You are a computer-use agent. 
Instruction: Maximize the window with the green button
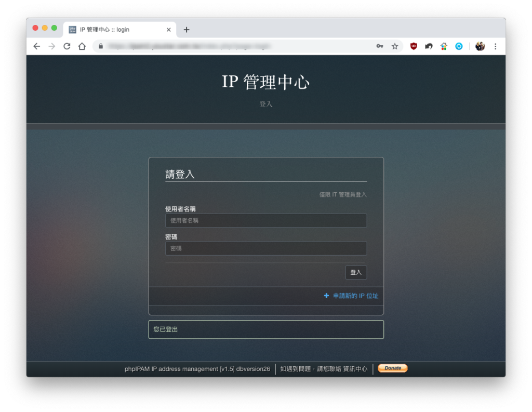pos(54,28)
